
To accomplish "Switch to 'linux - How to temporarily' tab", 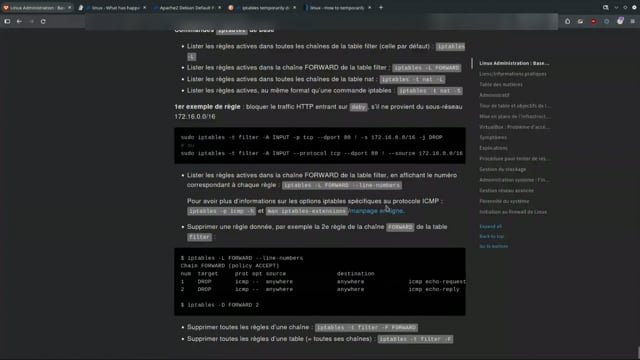I will (x=337, y=7).
